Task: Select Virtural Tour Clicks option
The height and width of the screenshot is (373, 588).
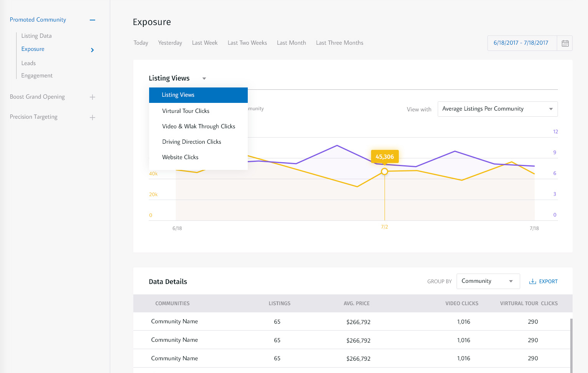Action: tap(186, 111)
